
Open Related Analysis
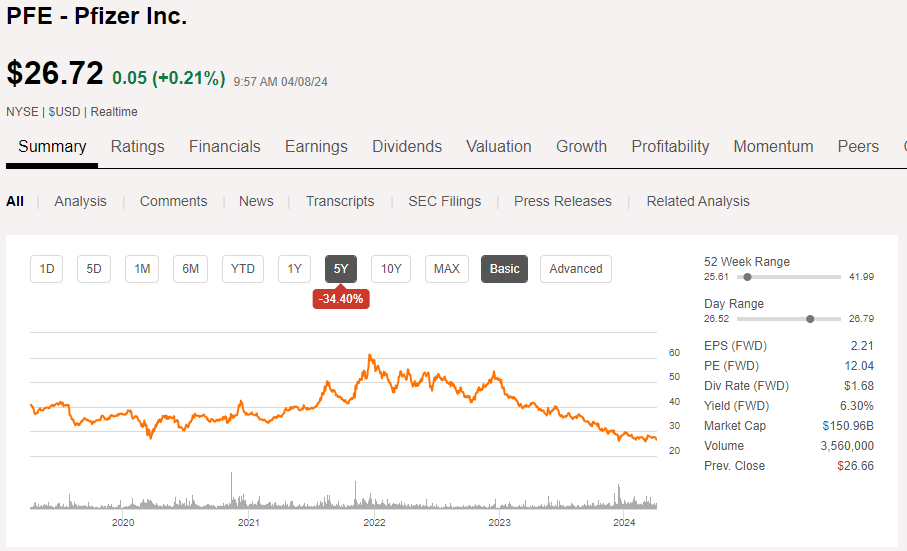click(698, 201)
